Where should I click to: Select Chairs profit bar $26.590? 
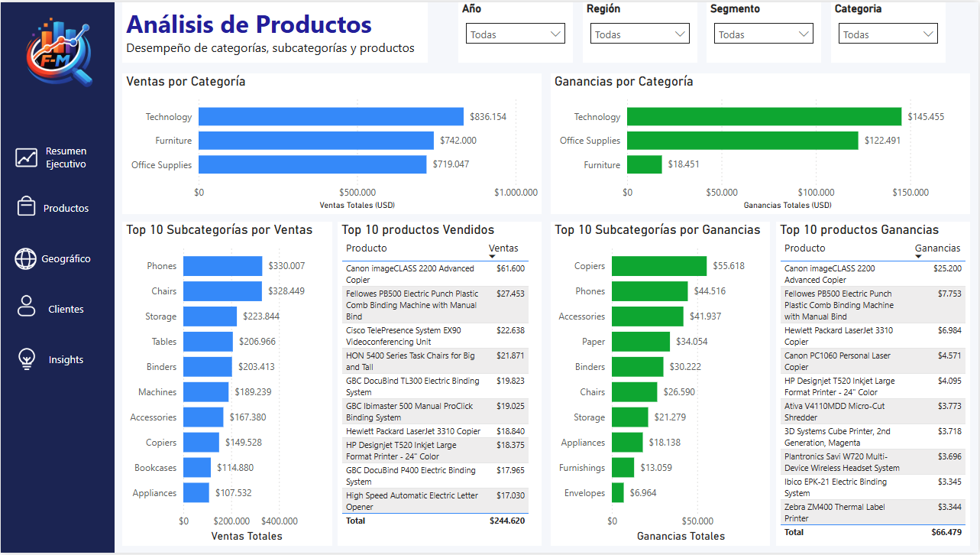(x=635, y=392)
